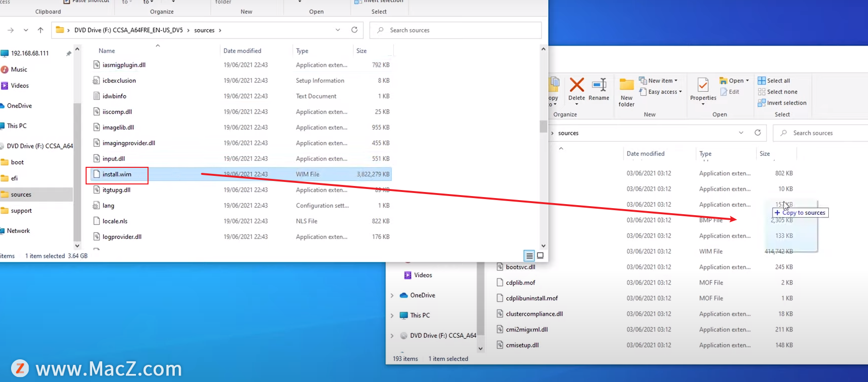Click Select all in back window
The image size is (868, 382).
pos(774,81)
